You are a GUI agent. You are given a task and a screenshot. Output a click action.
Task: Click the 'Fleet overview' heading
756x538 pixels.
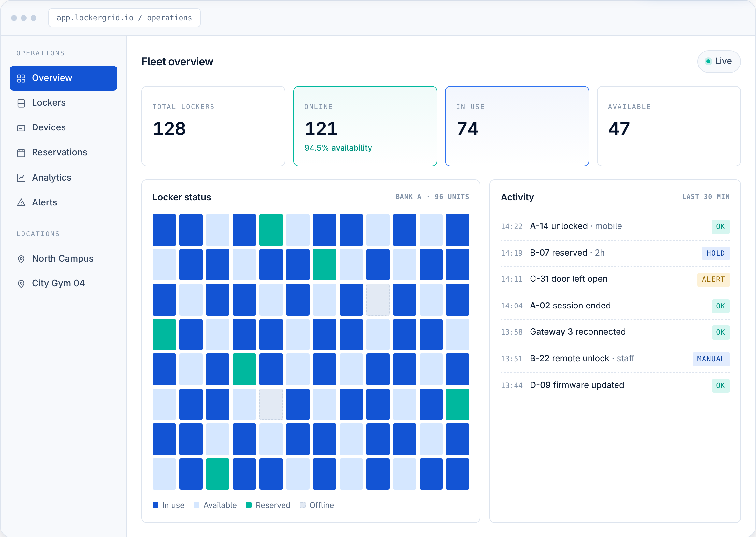(177, 62)
